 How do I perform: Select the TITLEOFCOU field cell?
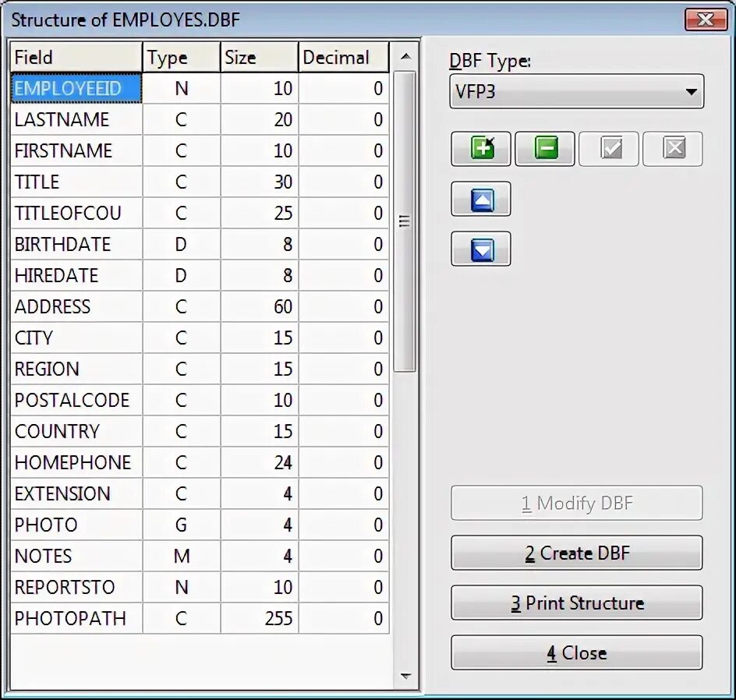[x=76, y=213]
